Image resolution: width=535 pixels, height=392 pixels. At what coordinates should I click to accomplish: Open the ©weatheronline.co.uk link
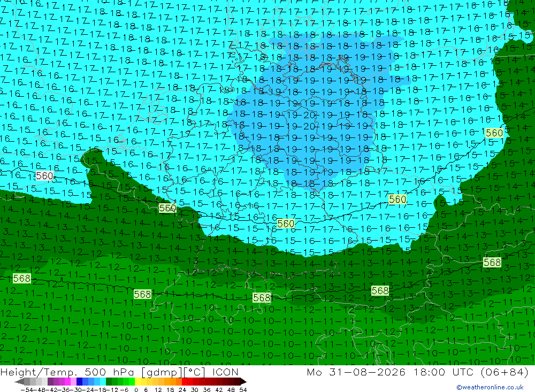click(x=490, y=387)
